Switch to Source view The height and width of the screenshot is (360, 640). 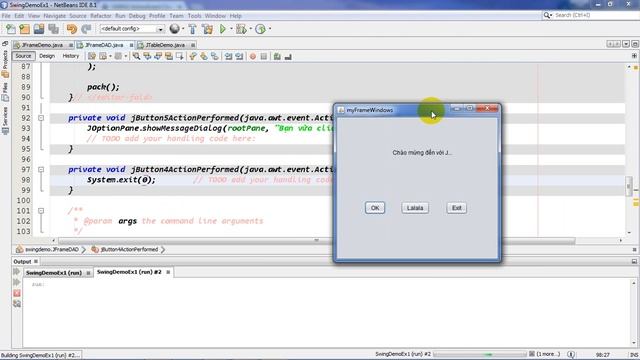coord(23,56)
